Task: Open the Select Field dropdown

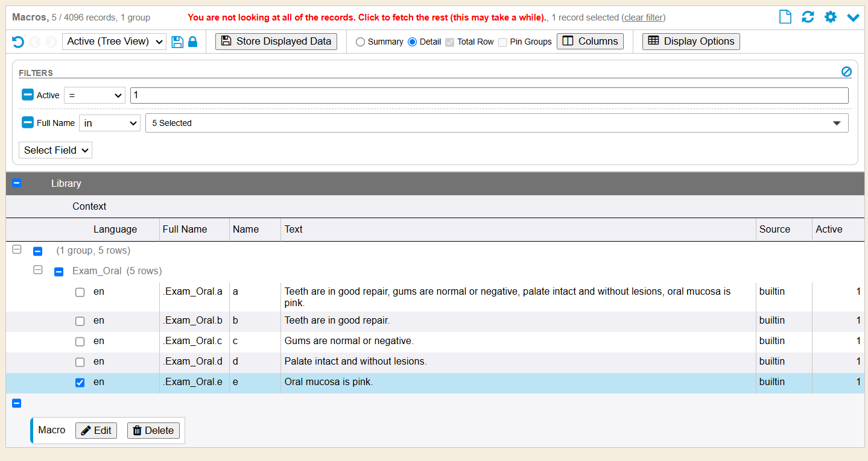Action: [55, 150]
